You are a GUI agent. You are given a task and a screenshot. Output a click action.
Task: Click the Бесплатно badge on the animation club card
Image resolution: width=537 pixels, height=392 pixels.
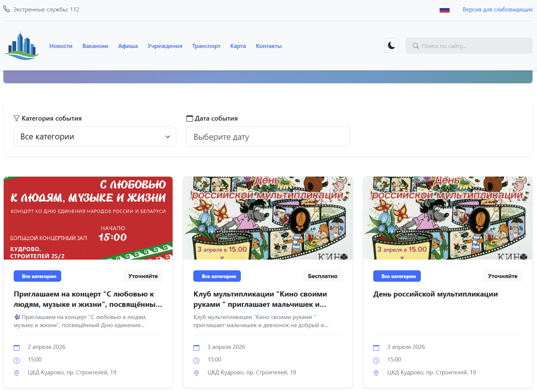[x=323, y=276]
